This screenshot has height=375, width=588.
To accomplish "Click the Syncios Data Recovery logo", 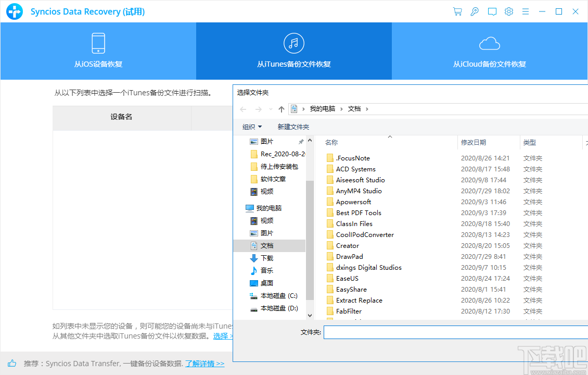I will tap(15, 11).
